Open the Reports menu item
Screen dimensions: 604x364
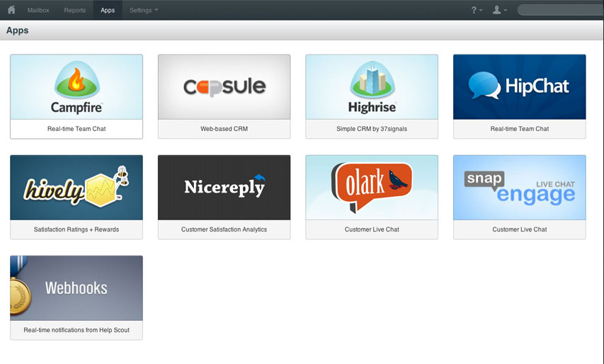75,10
